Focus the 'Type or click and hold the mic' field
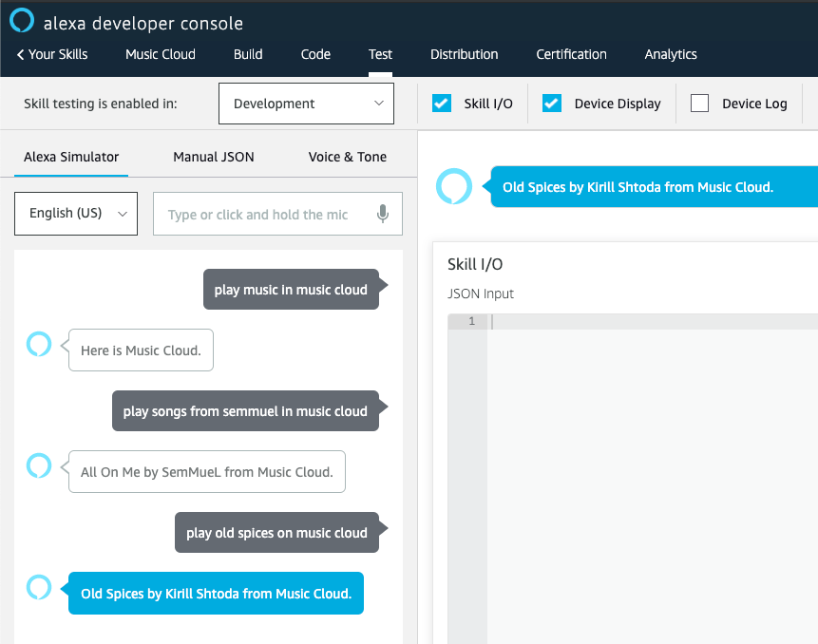 click(277, 214)
